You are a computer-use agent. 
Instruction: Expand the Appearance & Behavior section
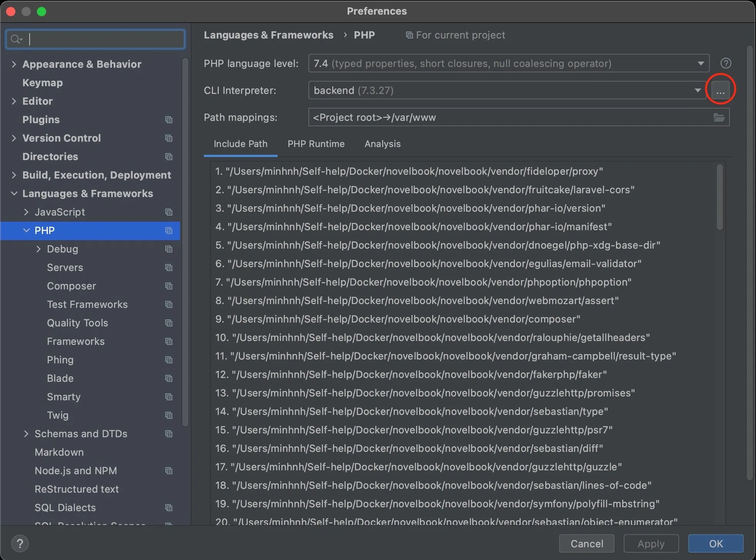tap(13, 64)
